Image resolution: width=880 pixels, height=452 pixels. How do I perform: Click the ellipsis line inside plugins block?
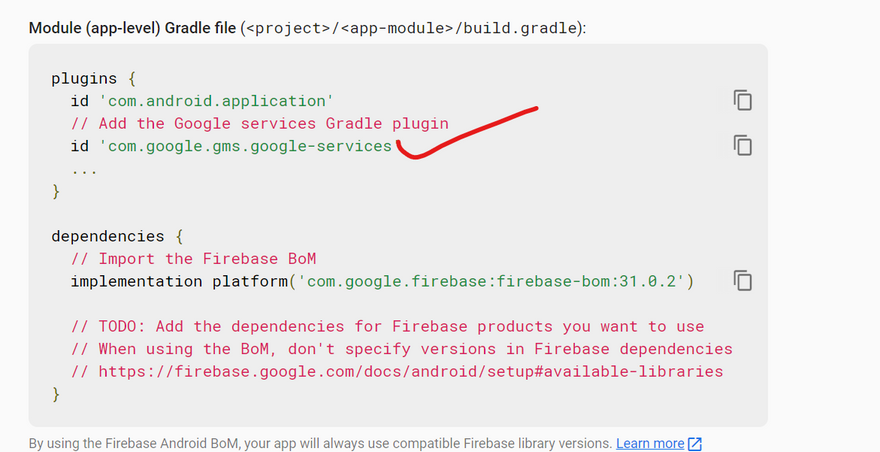click(84, 170)
